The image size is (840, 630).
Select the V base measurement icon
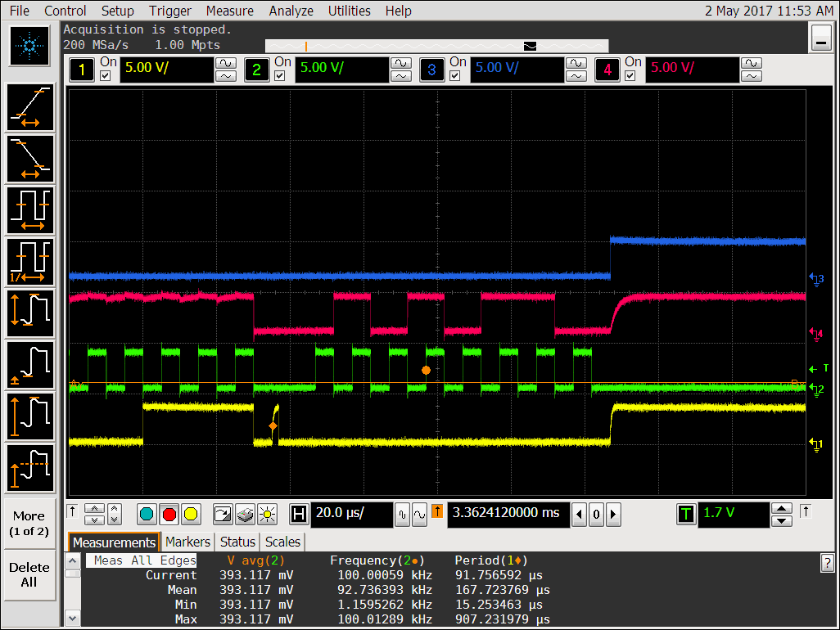coord(30,365)
